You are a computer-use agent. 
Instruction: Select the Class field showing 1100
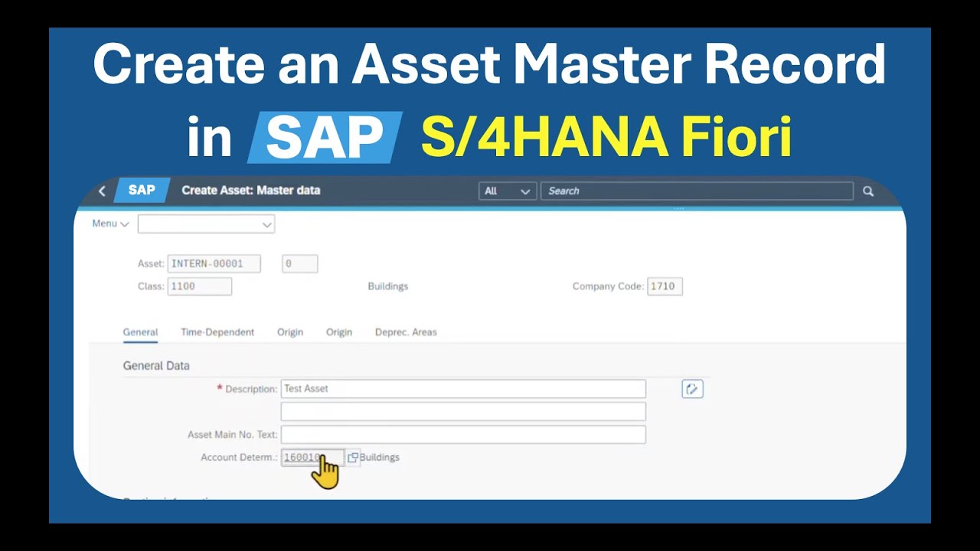click(x=200, y=286)
